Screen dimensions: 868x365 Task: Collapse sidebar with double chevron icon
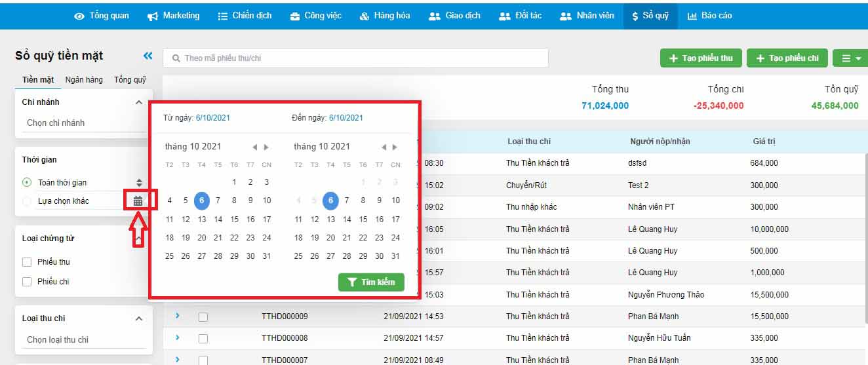148,56
